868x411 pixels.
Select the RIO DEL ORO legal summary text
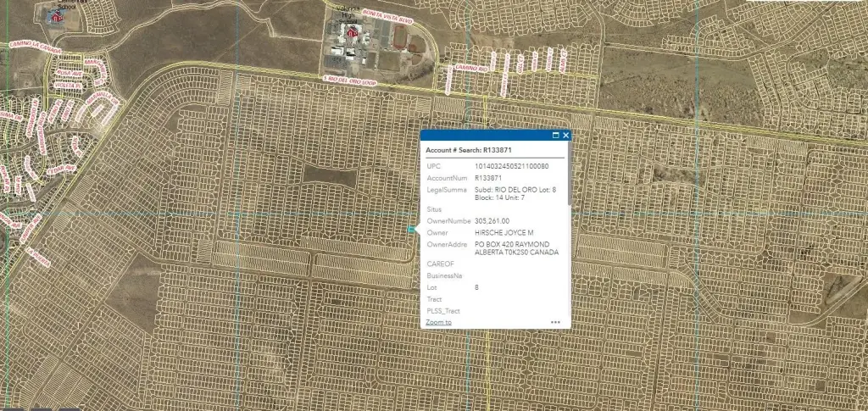(515, 193)
